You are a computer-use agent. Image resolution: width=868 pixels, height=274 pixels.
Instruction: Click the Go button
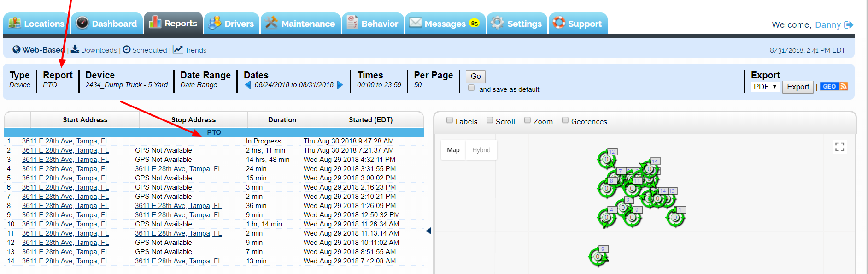475,76
